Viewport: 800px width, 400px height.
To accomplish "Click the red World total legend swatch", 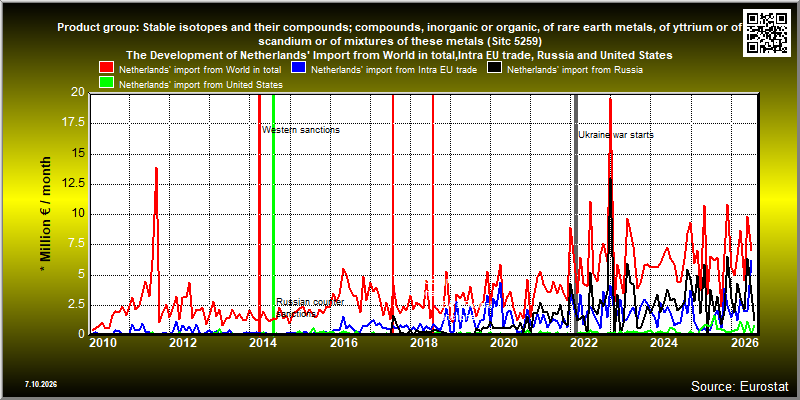I will click(107, 69).
